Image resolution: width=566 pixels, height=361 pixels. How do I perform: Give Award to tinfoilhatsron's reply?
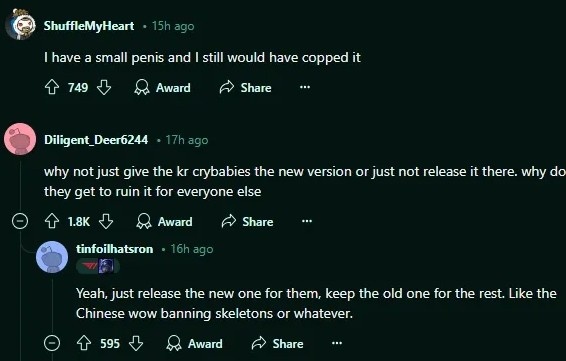click(x=194, y=344)
